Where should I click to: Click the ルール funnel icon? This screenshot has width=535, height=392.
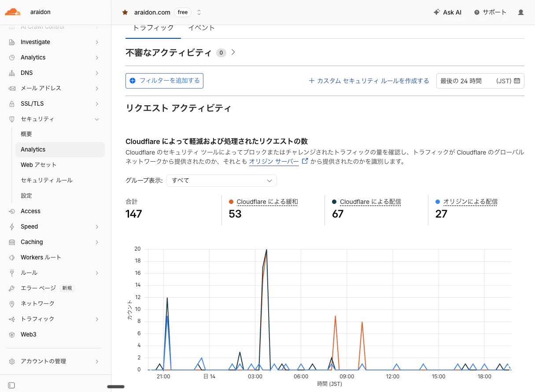click(x=12, y=273)
